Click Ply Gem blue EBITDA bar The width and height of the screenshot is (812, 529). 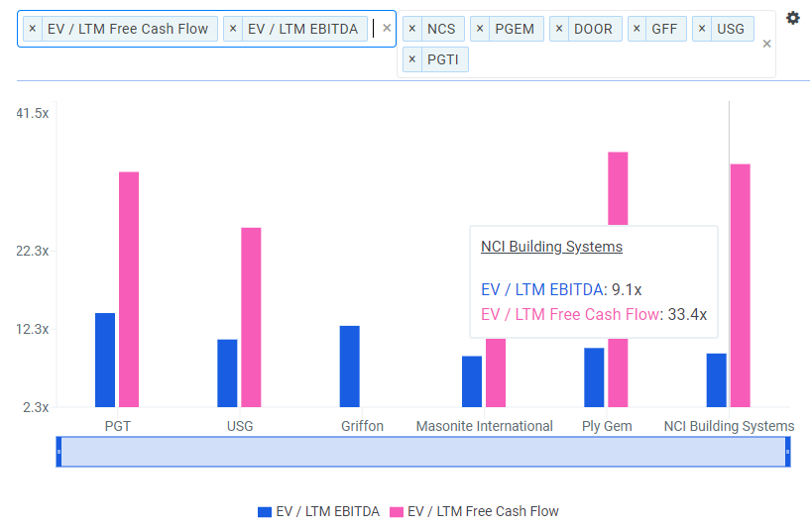[594, 377]
